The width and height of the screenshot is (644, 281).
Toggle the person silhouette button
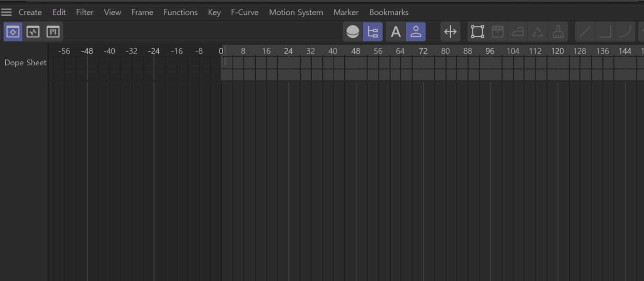(416, 32)
